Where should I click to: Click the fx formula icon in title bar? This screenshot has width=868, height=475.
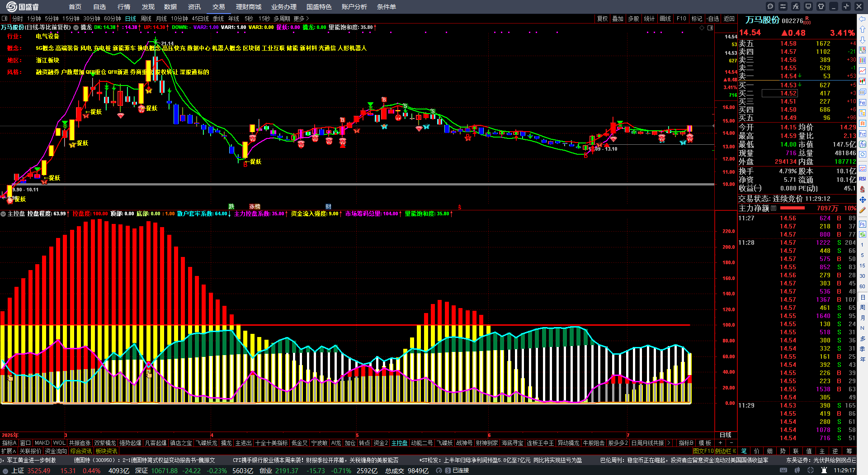(x=796, y=6)
